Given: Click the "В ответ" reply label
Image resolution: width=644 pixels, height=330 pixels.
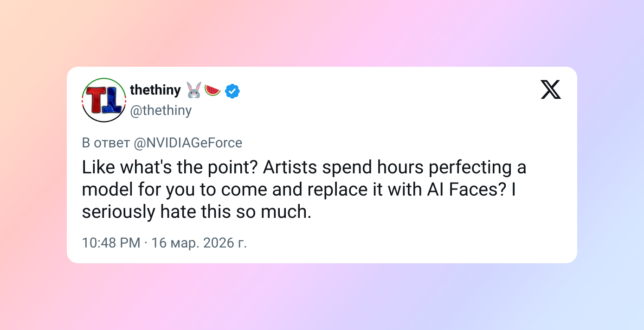Looking at the screenshot, I should click(x=106, y=143).
